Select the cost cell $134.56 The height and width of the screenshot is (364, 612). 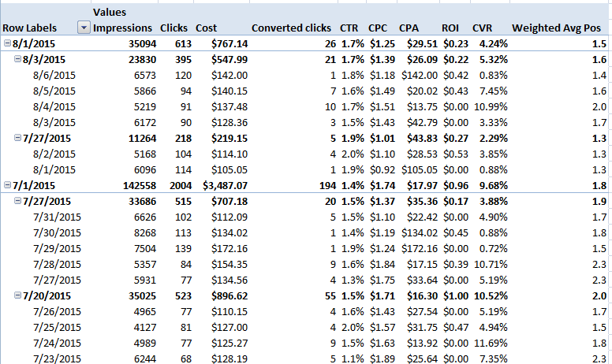[x=229, y=280]
